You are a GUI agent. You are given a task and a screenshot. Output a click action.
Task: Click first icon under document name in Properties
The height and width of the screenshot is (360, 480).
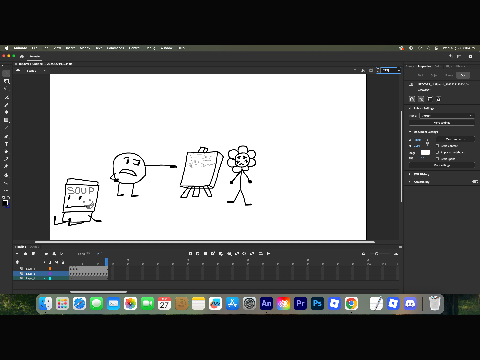[412, 99]
